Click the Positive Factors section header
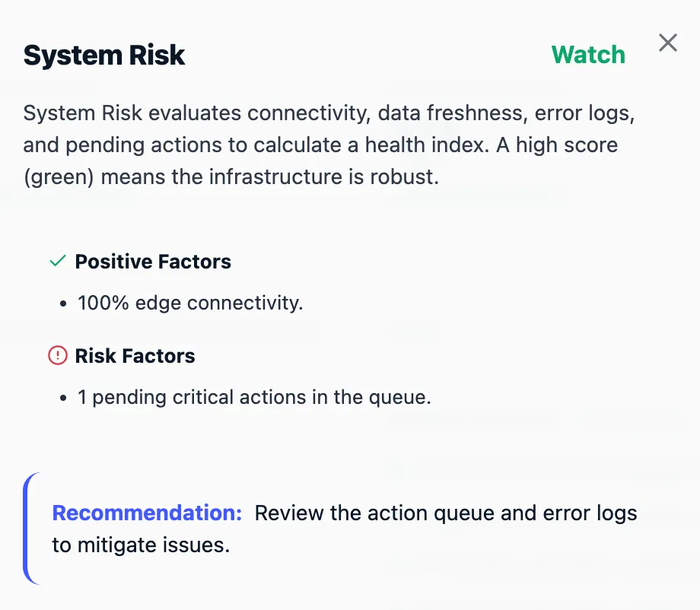700x610 pixels. pos(152,262)
